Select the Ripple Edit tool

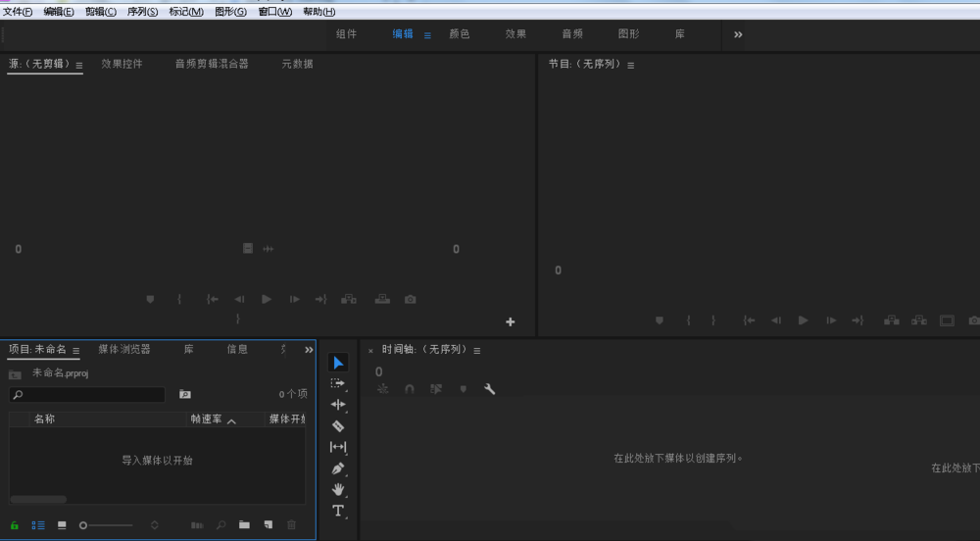coord(338,405)
